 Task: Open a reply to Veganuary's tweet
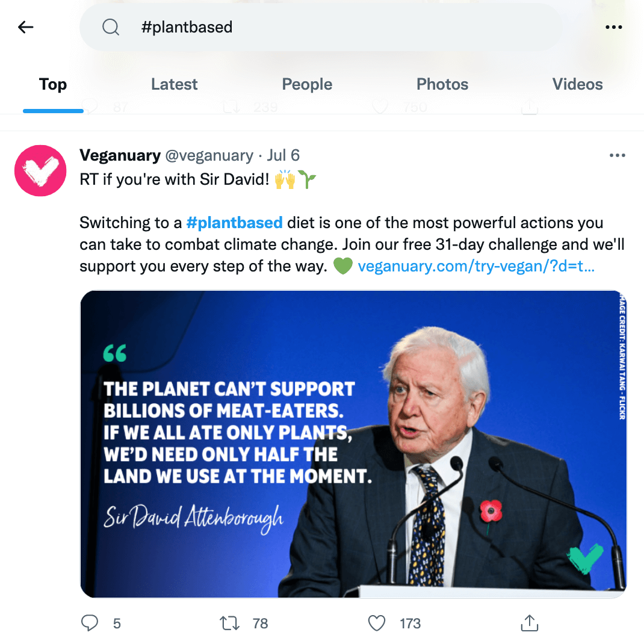tap(90, 623)
